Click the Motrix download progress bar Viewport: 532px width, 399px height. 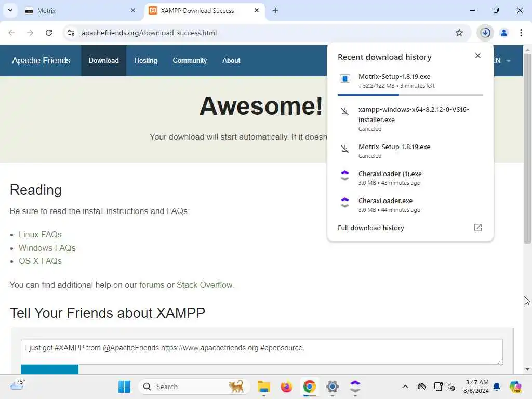[410, 95]
